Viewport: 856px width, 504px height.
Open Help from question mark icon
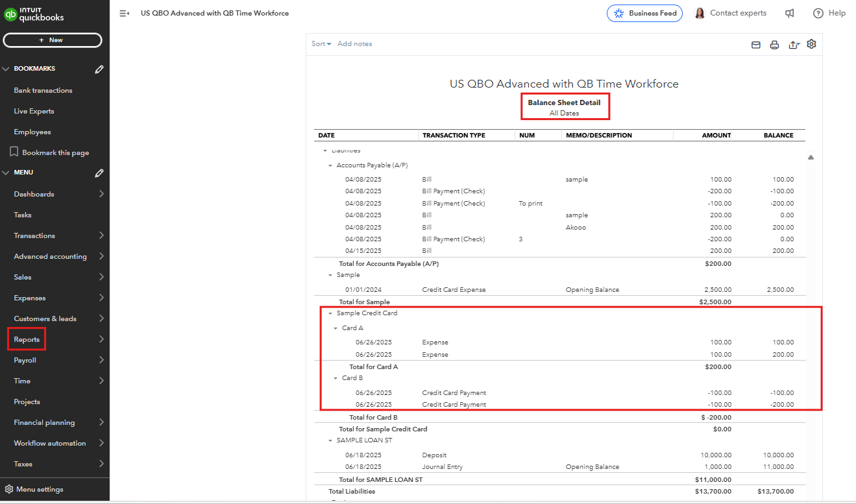(x=818, y=13)
